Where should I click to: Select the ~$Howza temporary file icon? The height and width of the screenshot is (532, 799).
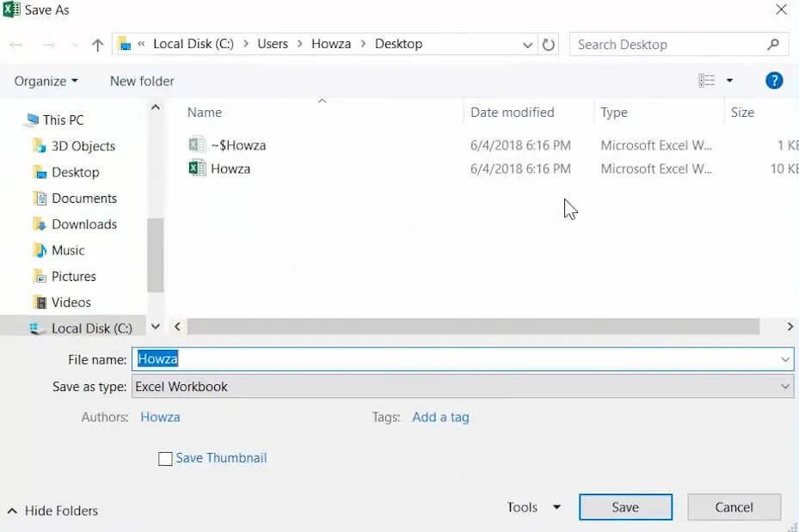pos(197,144)
